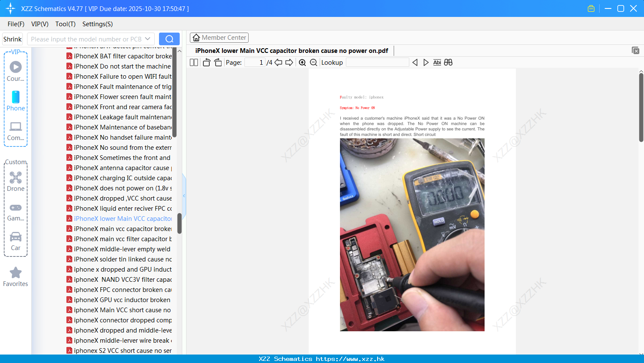Open iPhoneX Flower screen fault file
The image size is (644, 363).
click(119, 97)
